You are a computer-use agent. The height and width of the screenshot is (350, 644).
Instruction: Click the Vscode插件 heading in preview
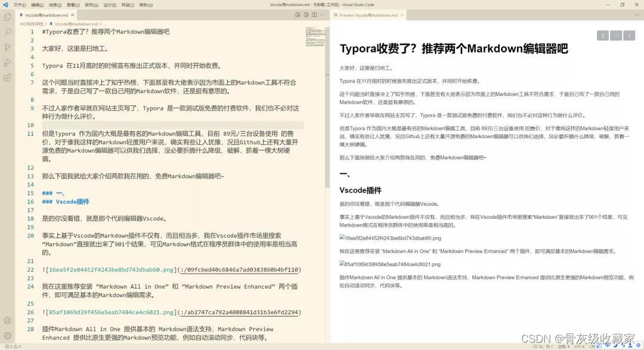360,190
